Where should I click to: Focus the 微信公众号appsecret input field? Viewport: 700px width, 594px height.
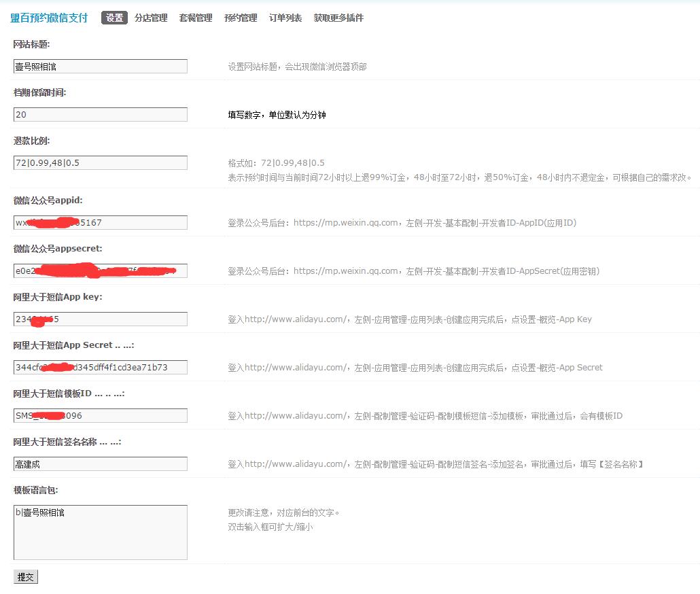click(100, 271)
